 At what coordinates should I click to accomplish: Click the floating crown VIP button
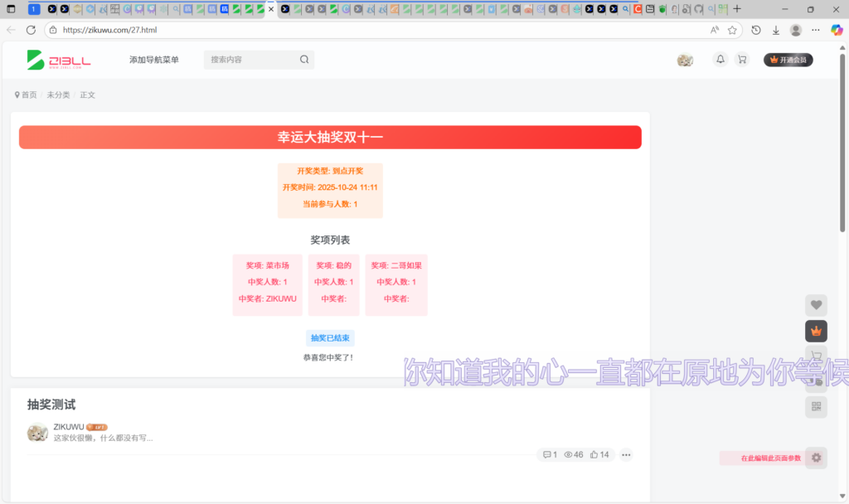coord(816,331)
